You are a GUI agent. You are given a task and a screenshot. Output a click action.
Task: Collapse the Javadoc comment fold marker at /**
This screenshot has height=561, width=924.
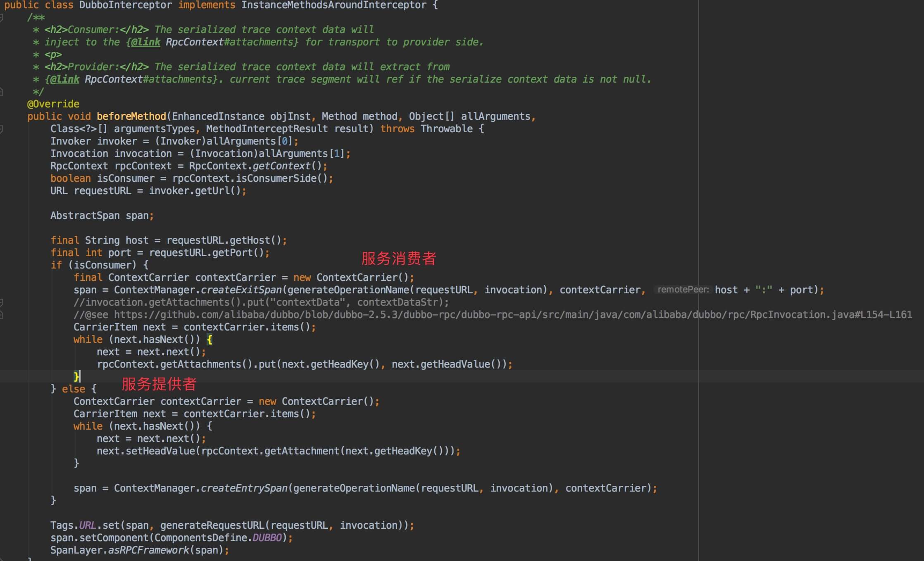(2, 18)
